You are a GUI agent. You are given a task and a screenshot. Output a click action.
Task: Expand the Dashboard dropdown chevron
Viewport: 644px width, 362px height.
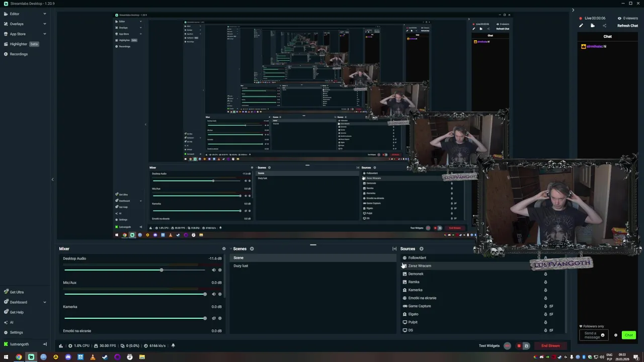(x=44, y=302)
